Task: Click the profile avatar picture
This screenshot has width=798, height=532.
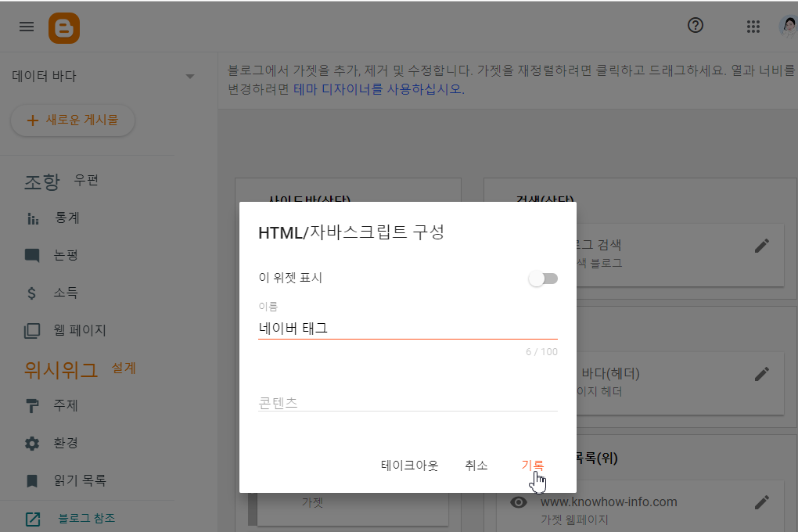Action: (788, 26)
